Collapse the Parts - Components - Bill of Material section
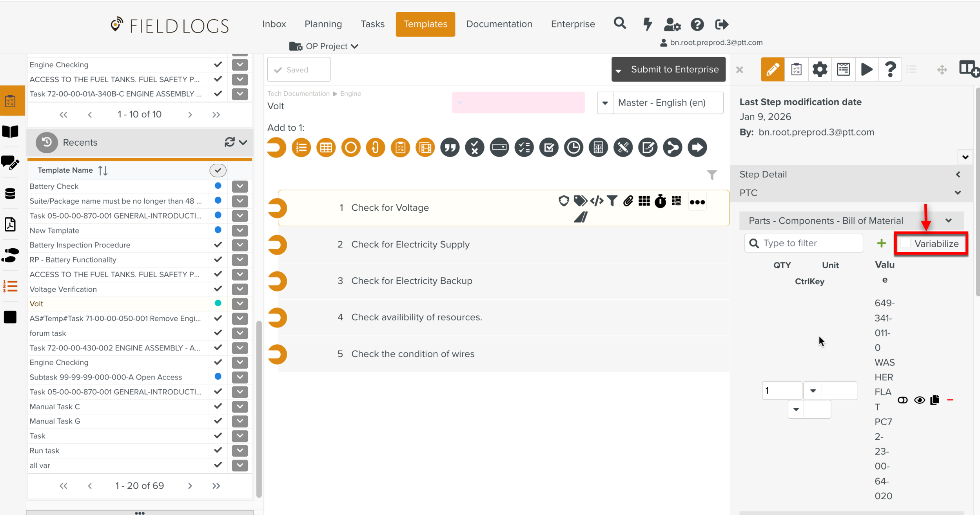980x515 pixels. (x=948, y=220)
